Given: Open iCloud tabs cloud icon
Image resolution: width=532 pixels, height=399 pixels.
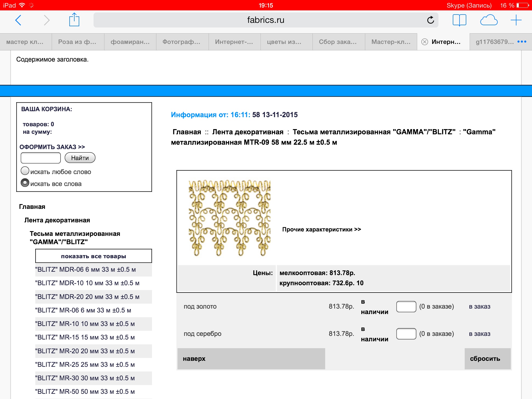Looking at the screenshot, I should tap(489, 20).
